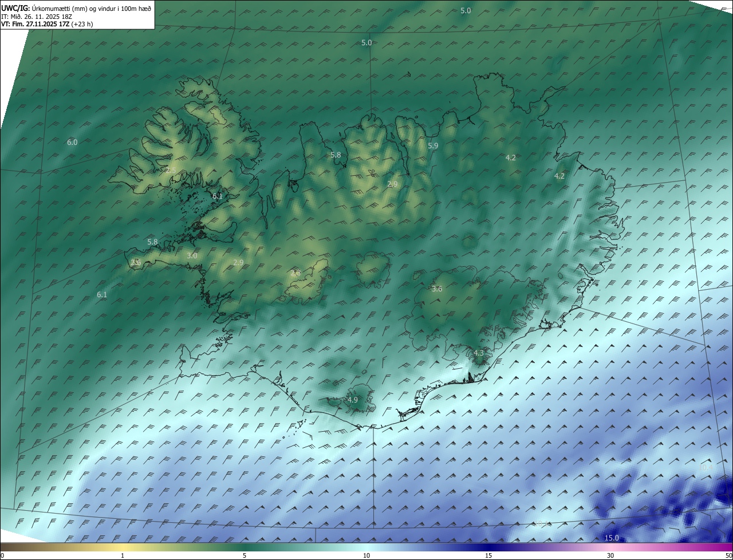This screenshot has height=560, width=733.
Task: Click the color scale tick label 0
Action: pos(2,555)
